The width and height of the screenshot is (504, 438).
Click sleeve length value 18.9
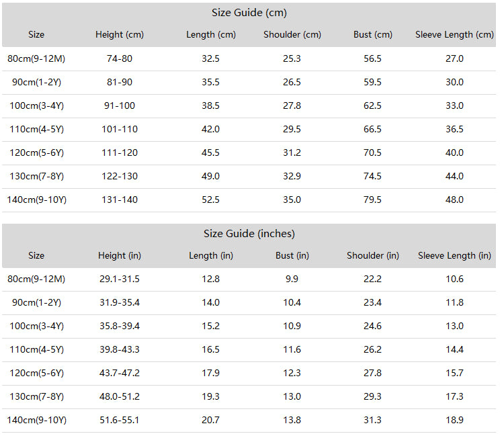[x=454, y=420]
